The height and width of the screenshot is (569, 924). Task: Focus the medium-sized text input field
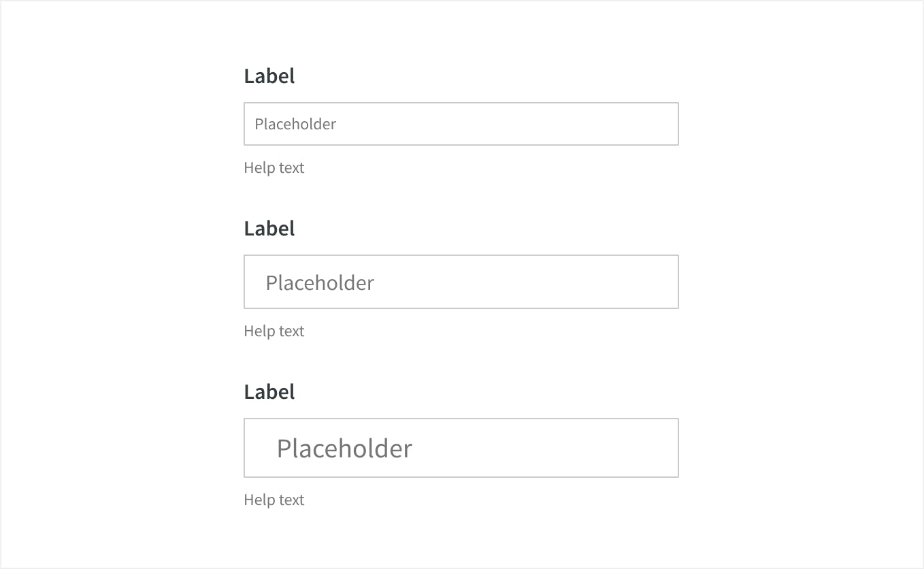pyautogui.click(x=461, y=282)
